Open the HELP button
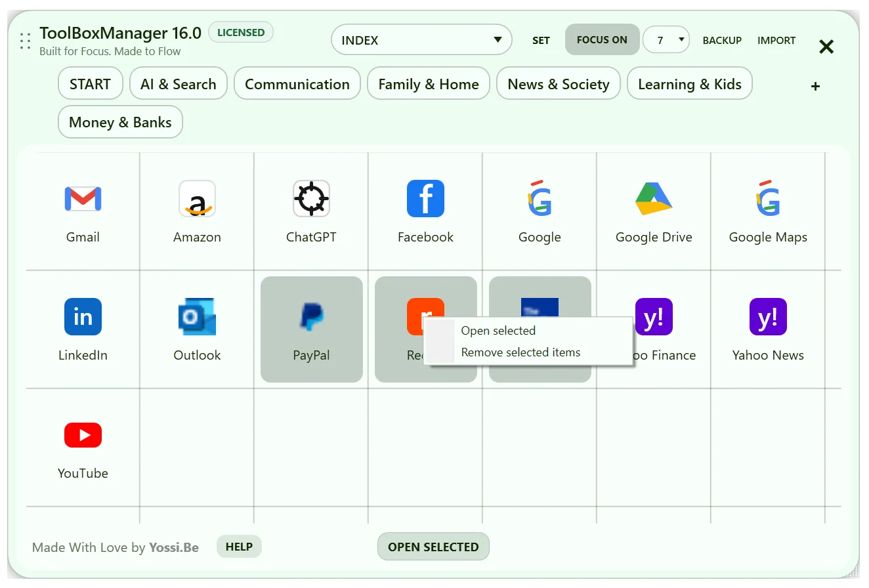The width and height of the screenshot is (869, 588). coord(239,547)
